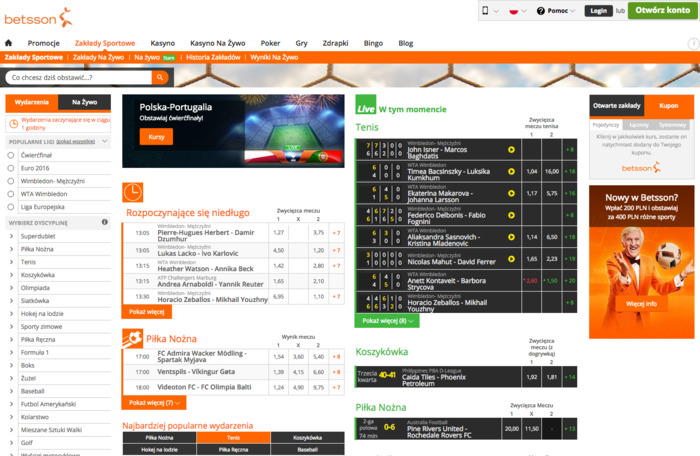This screenshot has width=700, height=456.
Task: Click Pokaż więcej (7) under Piłka Nożna
Action: pyautogui.click(x=154, y=402)
